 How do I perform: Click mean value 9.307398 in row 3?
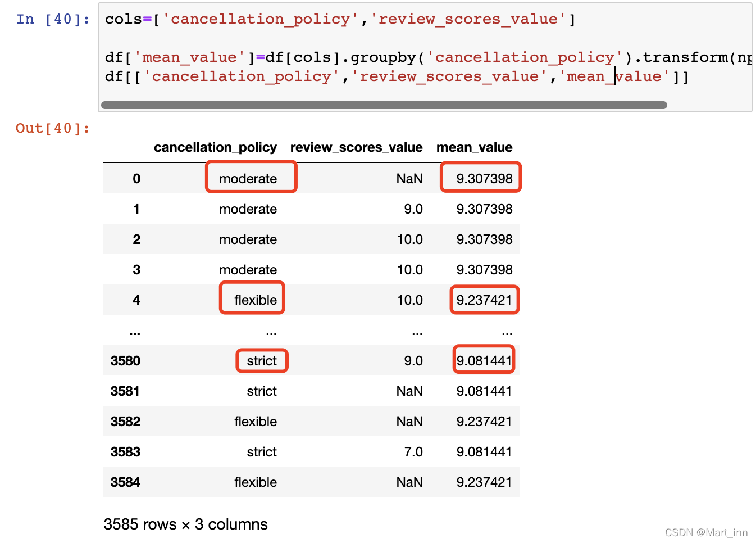484,270
